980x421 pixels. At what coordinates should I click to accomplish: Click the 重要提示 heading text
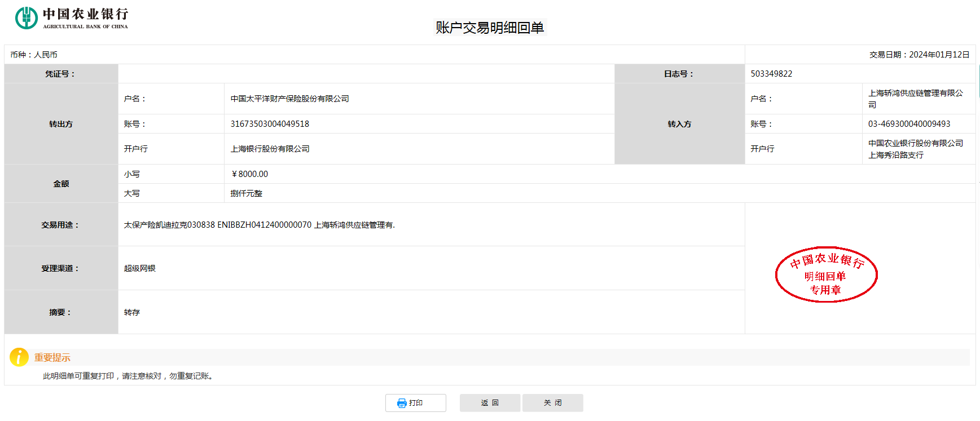[x=52, y=357]
